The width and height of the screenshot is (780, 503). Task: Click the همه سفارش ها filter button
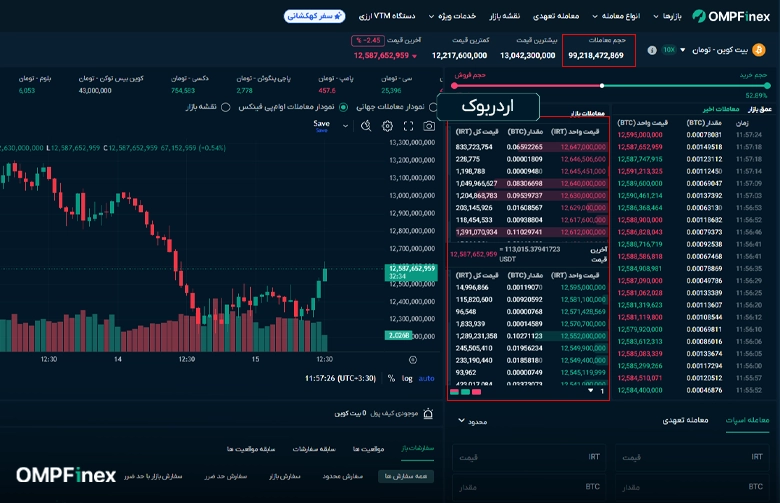point(404,476)
